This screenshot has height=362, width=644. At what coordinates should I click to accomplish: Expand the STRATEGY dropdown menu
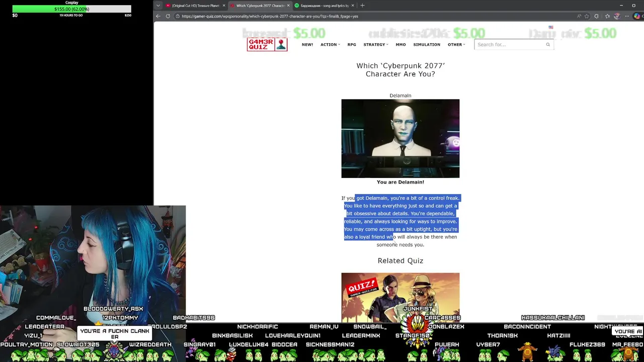[376, 45]
